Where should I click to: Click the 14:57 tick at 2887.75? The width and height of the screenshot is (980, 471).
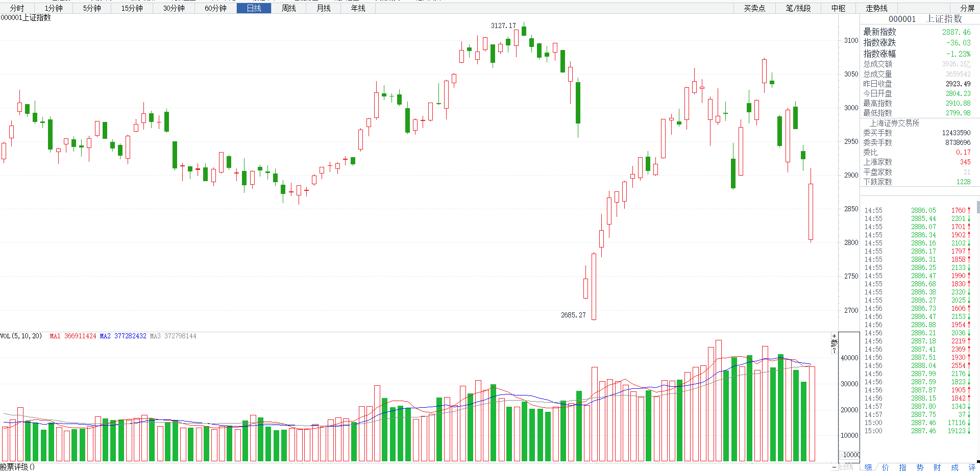pos(917,414)
